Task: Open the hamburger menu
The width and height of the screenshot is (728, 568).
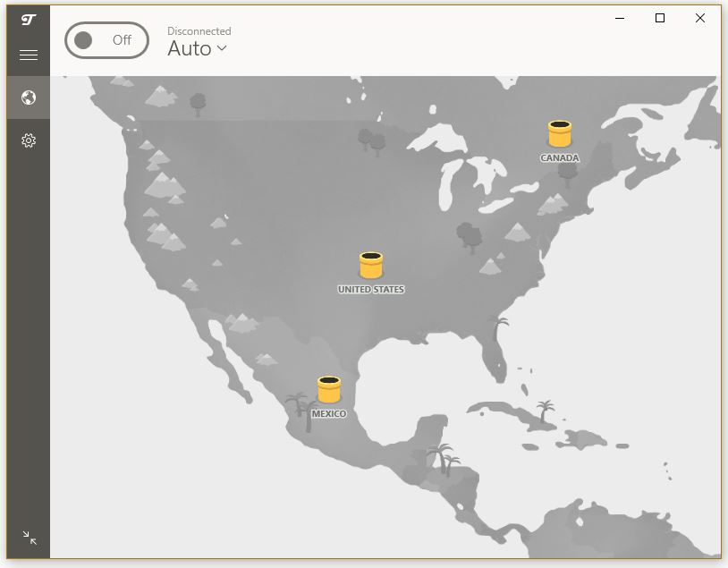Action: pos(29,55)
